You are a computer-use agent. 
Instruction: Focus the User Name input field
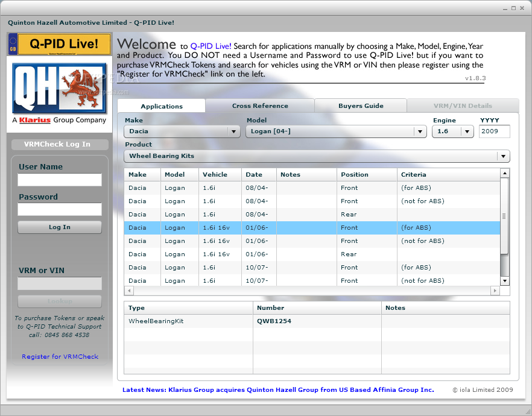click(x=60, y=180)
